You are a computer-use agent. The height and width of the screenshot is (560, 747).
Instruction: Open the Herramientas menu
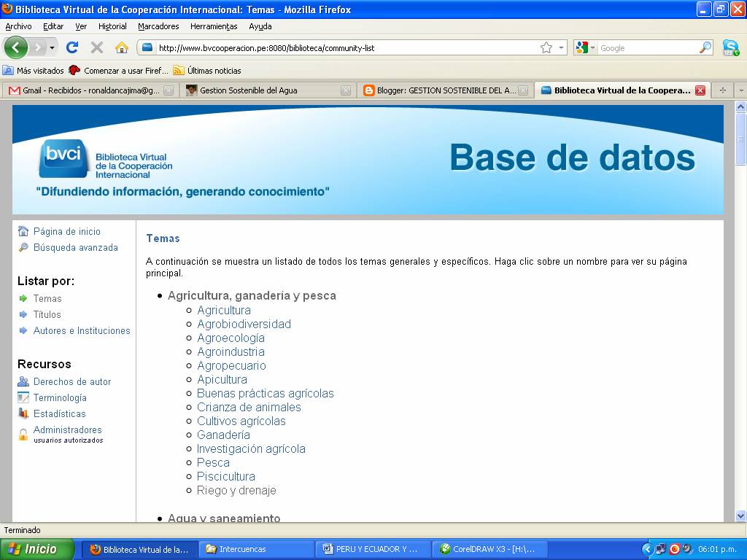click(x=214, y=26)
